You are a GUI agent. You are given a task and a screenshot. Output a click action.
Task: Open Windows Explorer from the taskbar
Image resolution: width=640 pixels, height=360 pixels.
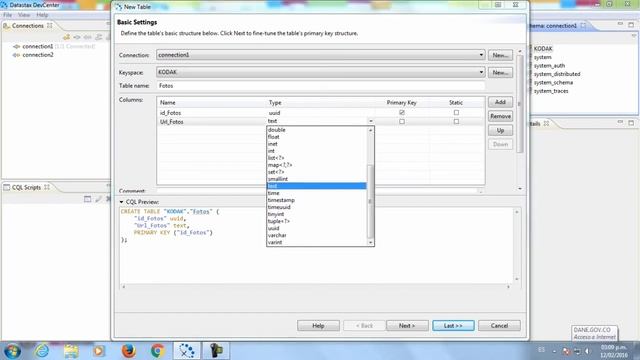[x=71, y=351]
